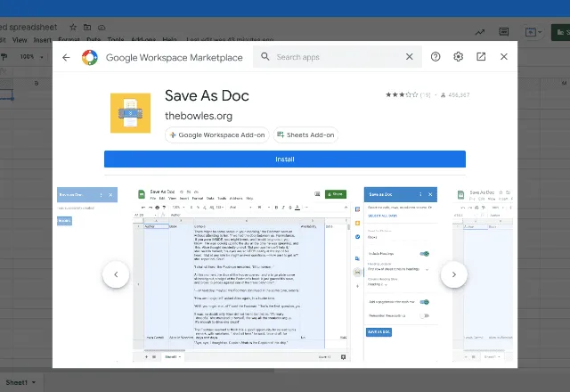Close the Marketplace dialog

[x=504, y=57]
